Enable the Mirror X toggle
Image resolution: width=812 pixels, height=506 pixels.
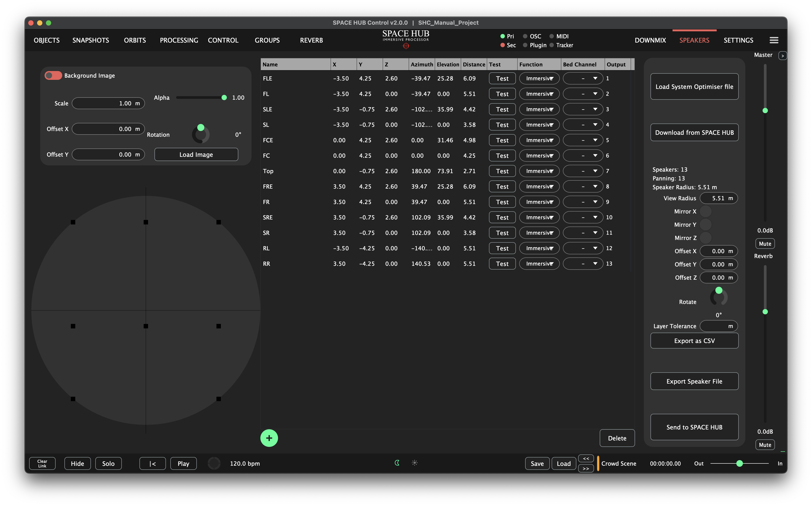point(706,212)
